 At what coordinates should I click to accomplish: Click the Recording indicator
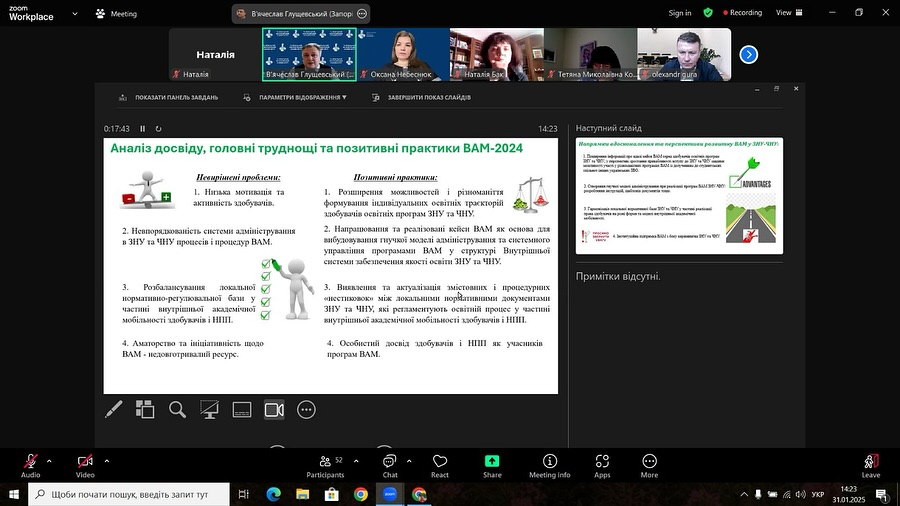click(743, 13)
